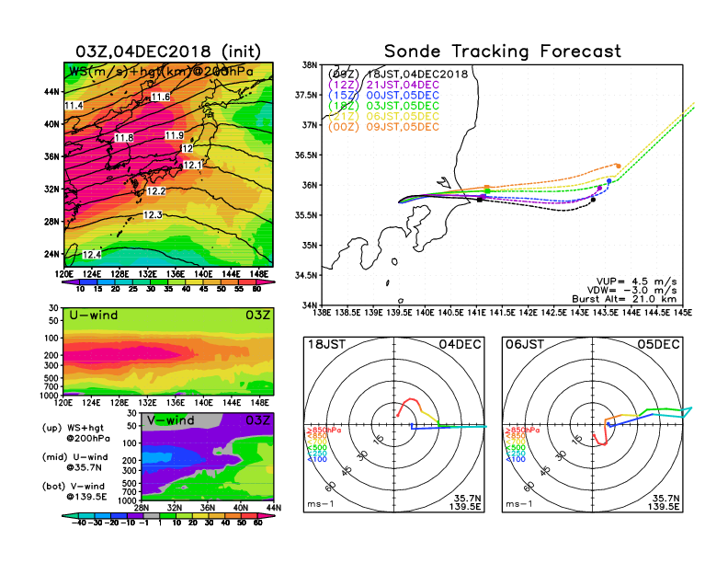Screen dimensions: 728x563
Task: Click the '45' ring label in the 06JST hodograph
Action: pyautogui.click(x=545, y=470)
